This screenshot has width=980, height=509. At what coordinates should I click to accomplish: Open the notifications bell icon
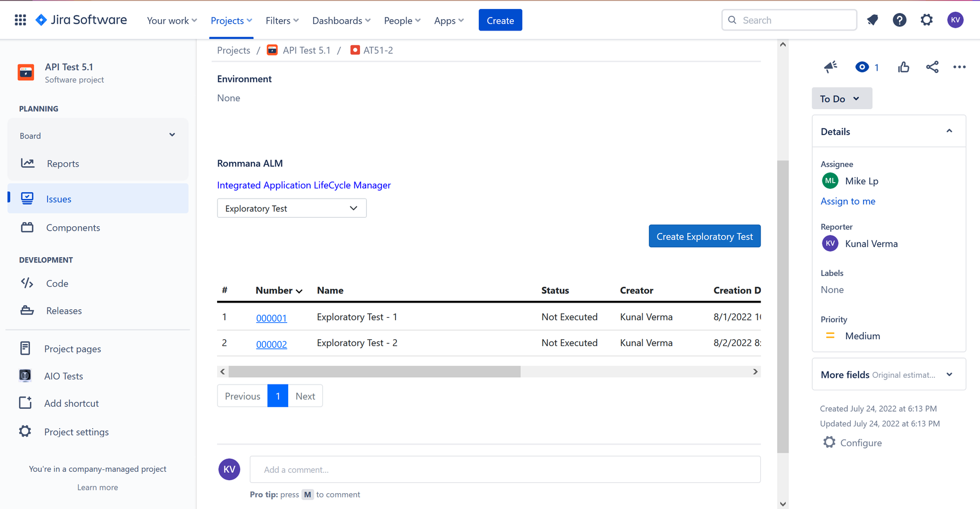[873, 20]
